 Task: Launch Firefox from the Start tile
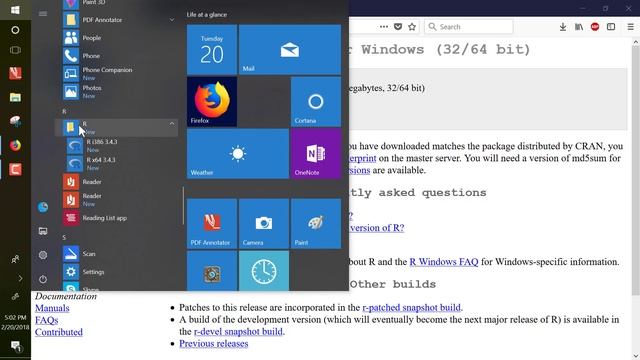[x=212, y=102]
